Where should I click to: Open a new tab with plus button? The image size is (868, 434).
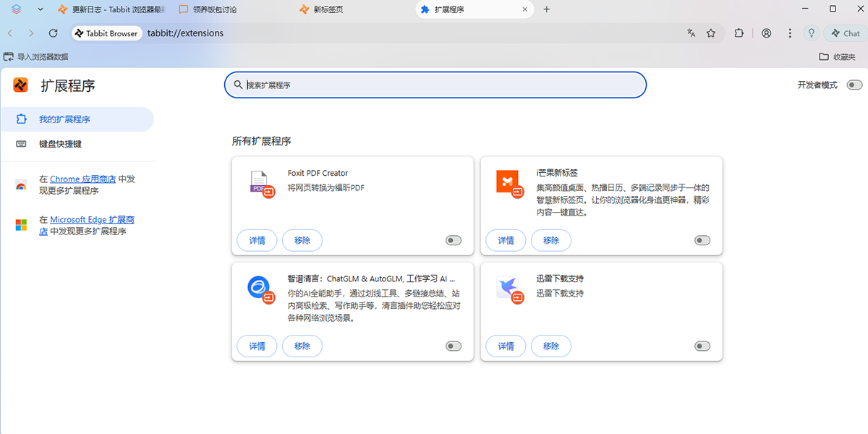[547, 9]
